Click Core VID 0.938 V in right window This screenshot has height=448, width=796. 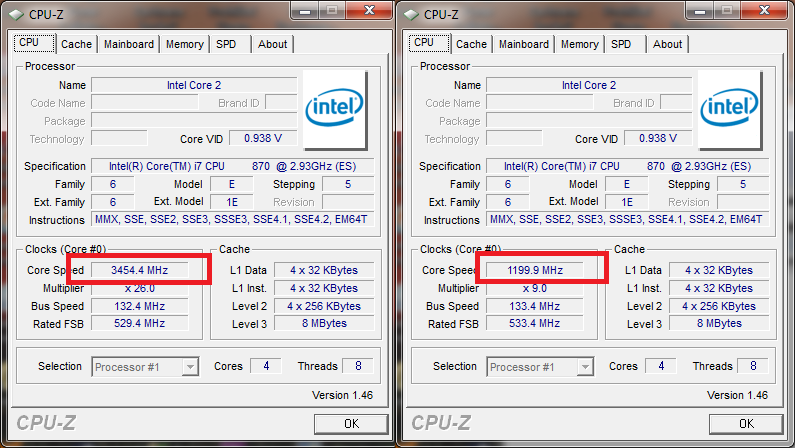coord(658,138)
